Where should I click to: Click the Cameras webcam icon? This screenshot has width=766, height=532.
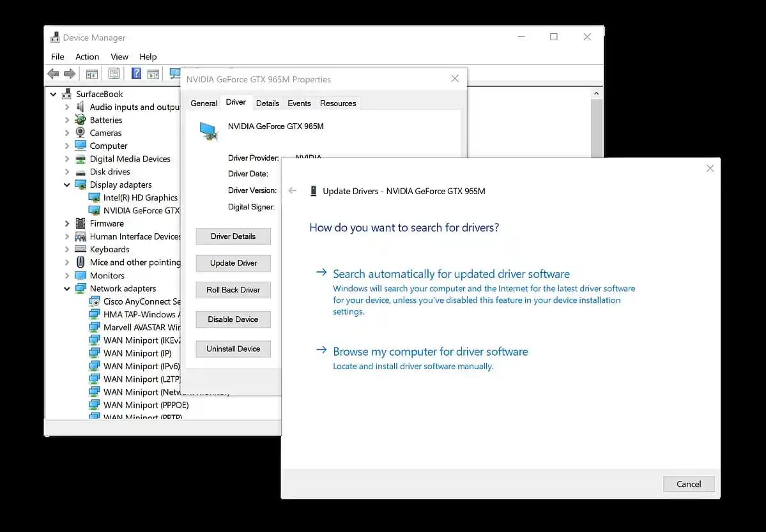click(x=80, y=133)
